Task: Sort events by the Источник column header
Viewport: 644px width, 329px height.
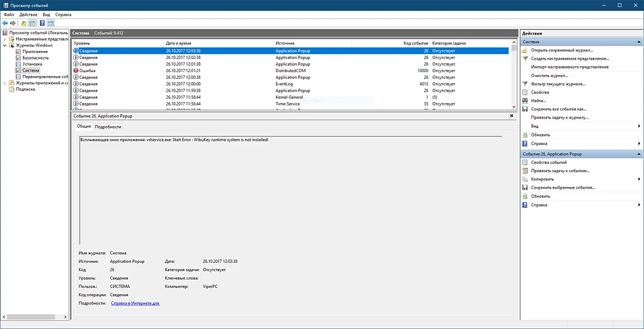Action: click(x=313, y=43)
